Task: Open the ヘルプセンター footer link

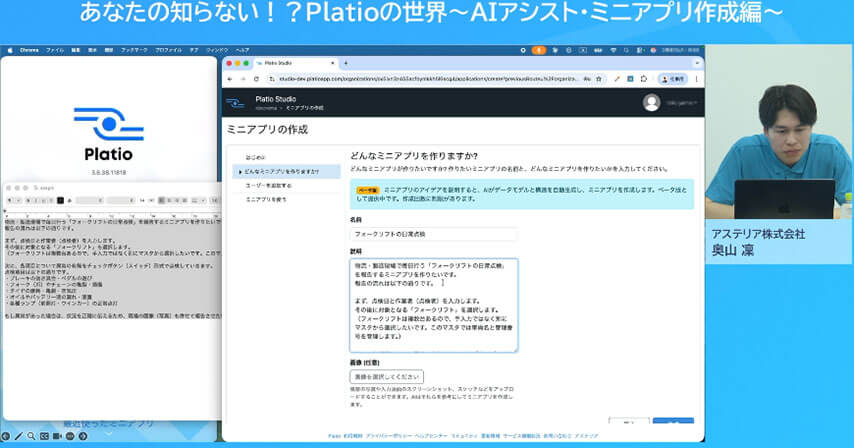Action: pyautogui.click(x=431, y=436)
